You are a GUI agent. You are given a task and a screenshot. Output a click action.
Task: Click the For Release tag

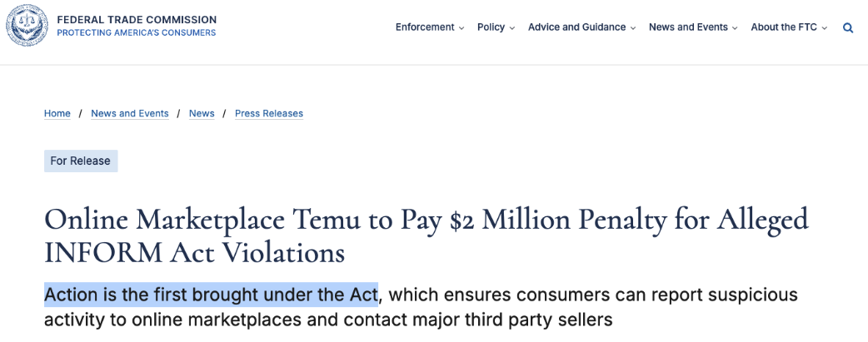[81, 161]
